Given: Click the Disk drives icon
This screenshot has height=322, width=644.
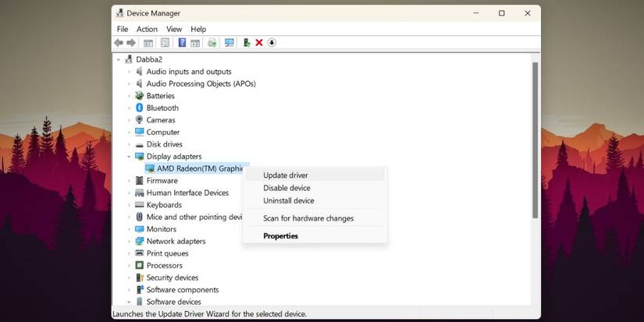Looking at the screenshot, I should pos(140,144).
